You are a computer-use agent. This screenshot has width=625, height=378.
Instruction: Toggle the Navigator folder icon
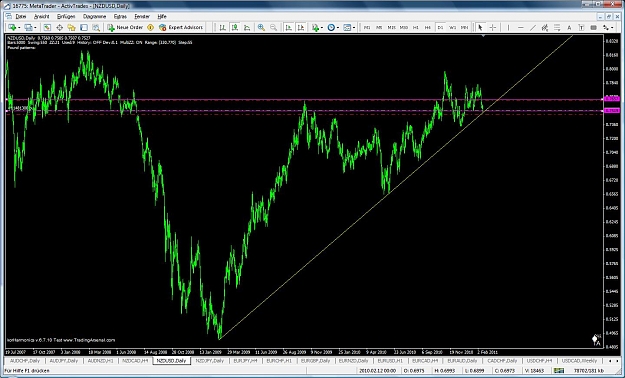tap(71, 28)
